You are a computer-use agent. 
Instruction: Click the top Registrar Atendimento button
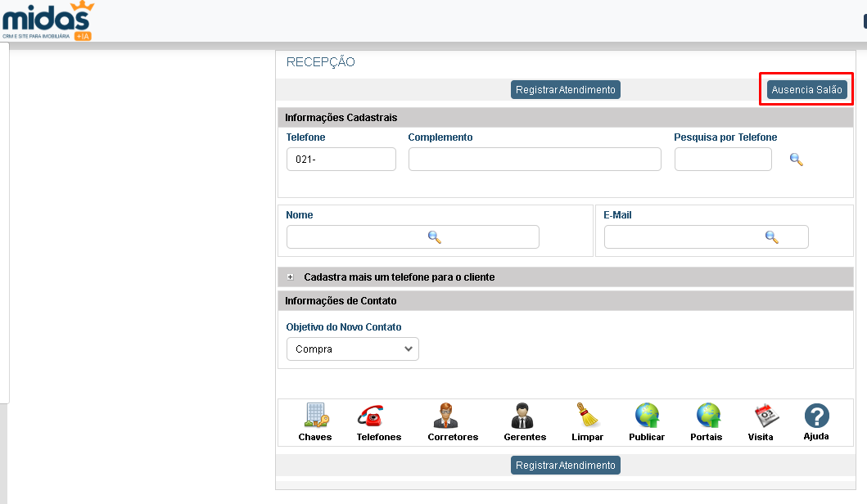(566, 90)
